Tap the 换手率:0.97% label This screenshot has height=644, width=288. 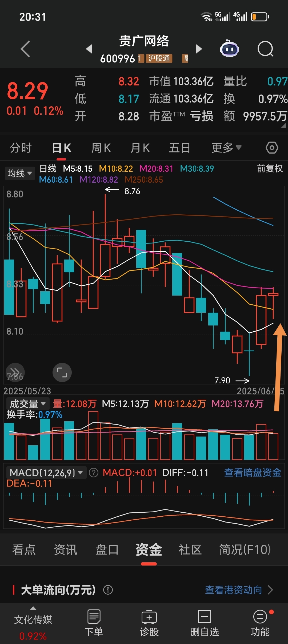(x=34, y=415)
